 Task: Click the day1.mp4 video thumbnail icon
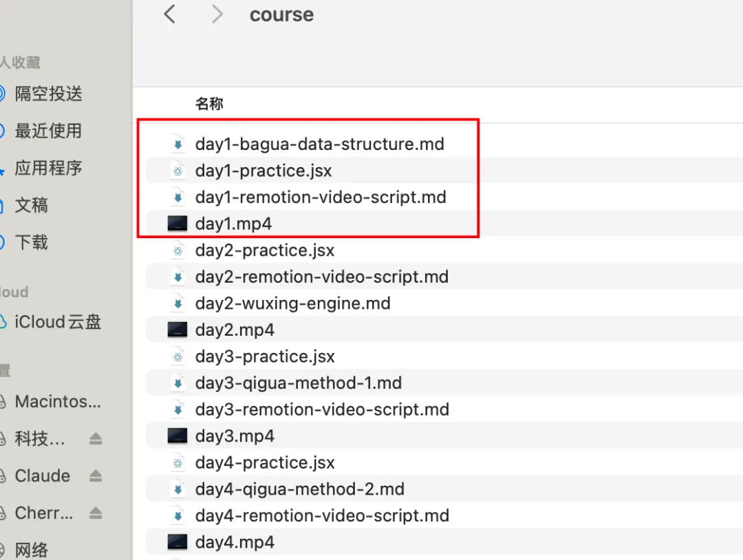tap(177, 224)
